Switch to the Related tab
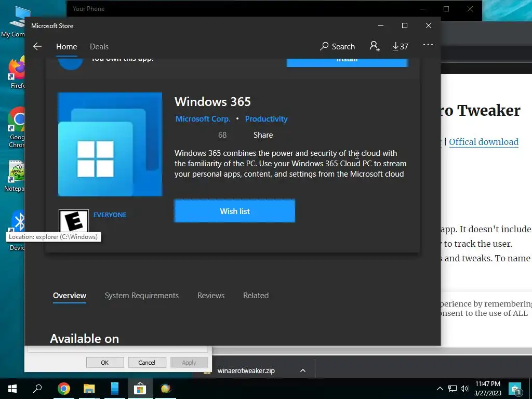Viewport: 532px width, 399px height. (x=256, y=296)
